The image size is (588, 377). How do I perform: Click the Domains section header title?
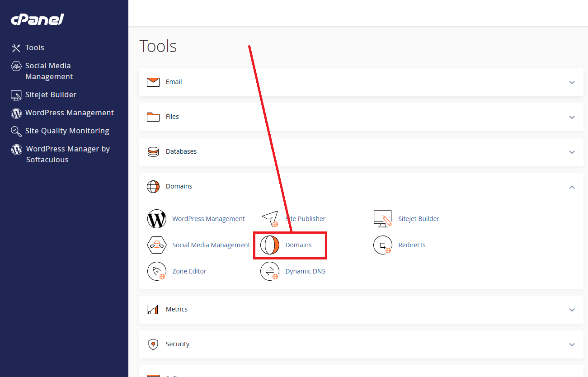179,186
